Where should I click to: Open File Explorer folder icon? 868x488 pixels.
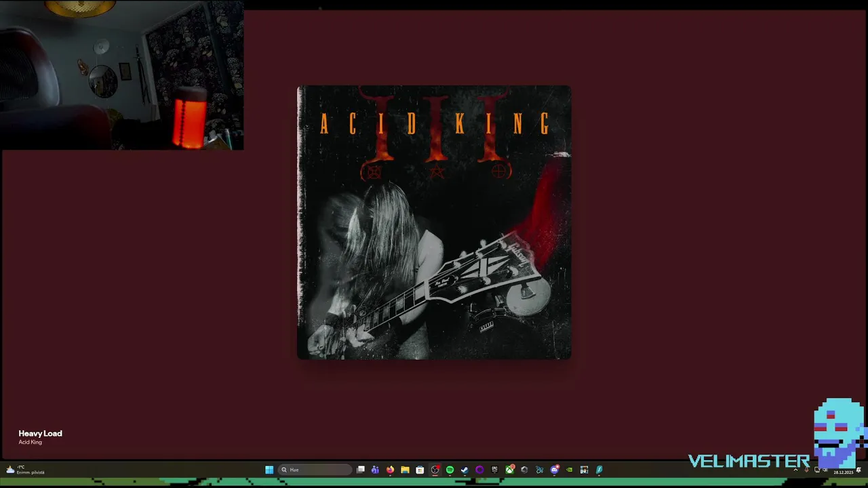coord(405,470)
